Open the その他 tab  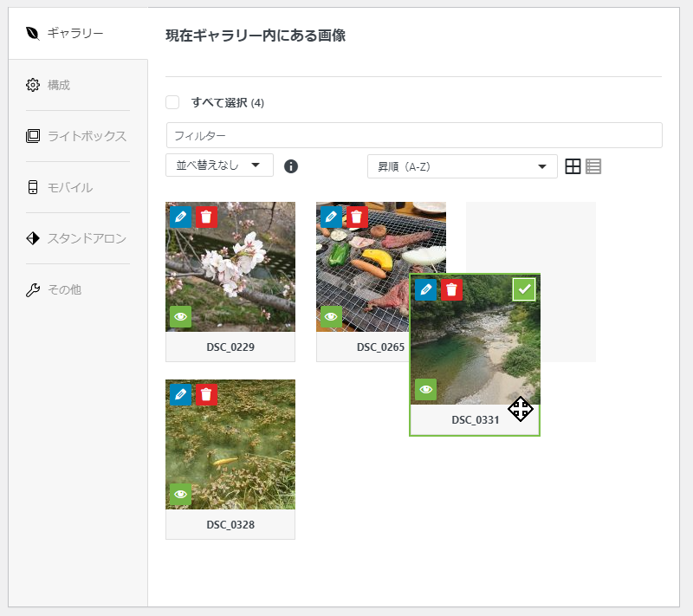78,290
